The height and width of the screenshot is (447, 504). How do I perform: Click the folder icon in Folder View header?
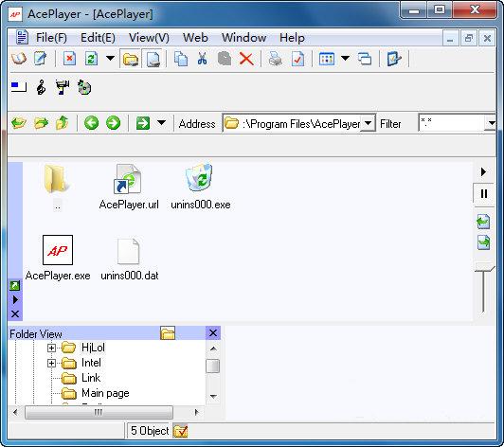[x=168, y=333]
